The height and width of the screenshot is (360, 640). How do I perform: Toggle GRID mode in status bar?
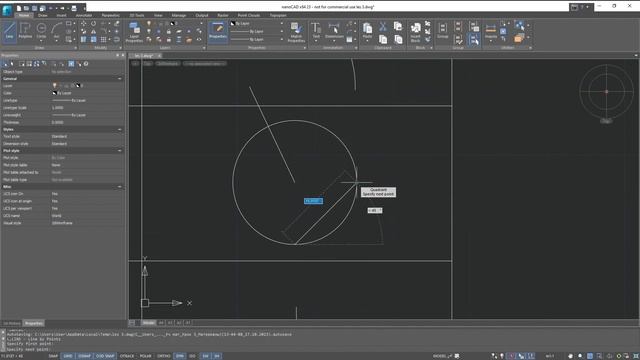[68, 356]
